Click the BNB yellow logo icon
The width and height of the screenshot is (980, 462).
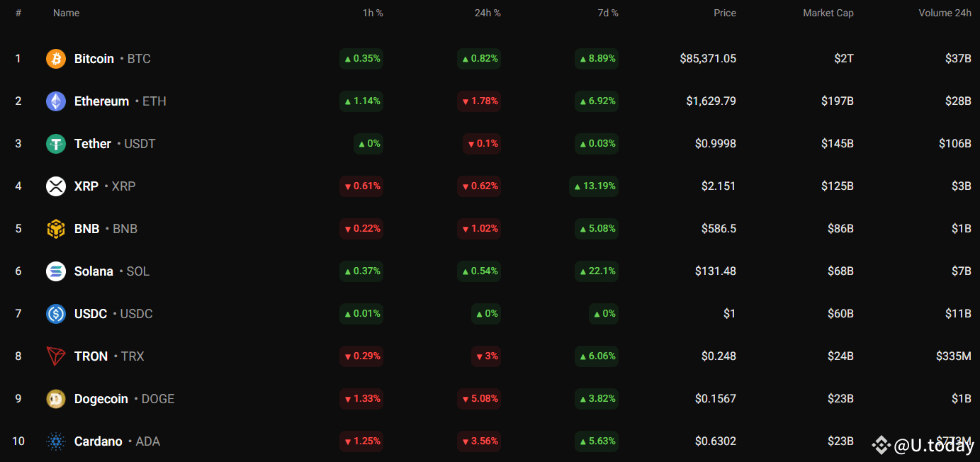point(56,229)
